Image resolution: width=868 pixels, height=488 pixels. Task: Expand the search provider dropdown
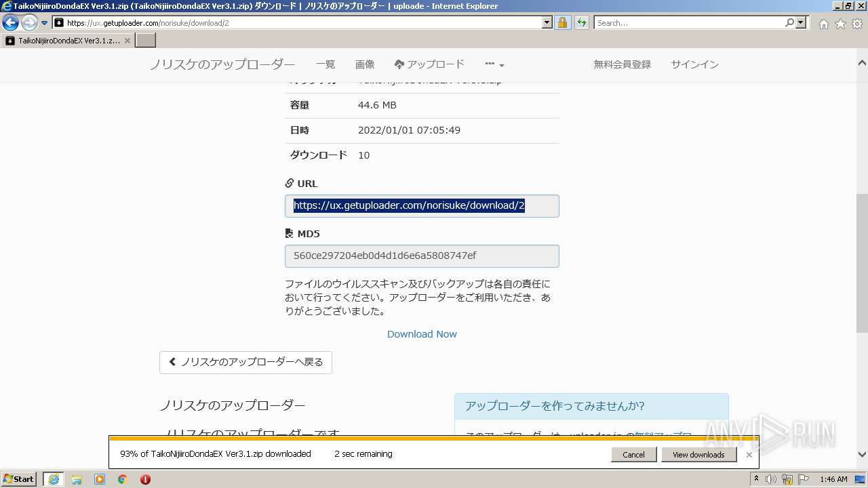click(802, 22)
